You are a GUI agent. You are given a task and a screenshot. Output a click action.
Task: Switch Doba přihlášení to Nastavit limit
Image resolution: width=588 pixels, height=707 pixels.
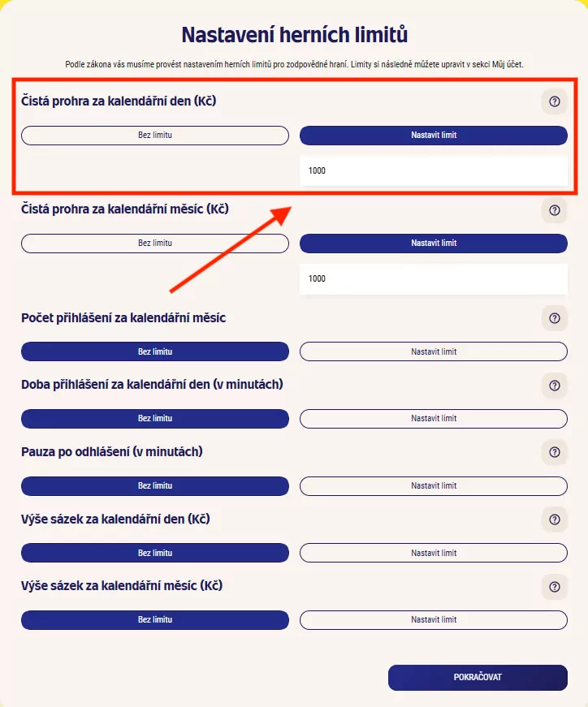[434, 418]
